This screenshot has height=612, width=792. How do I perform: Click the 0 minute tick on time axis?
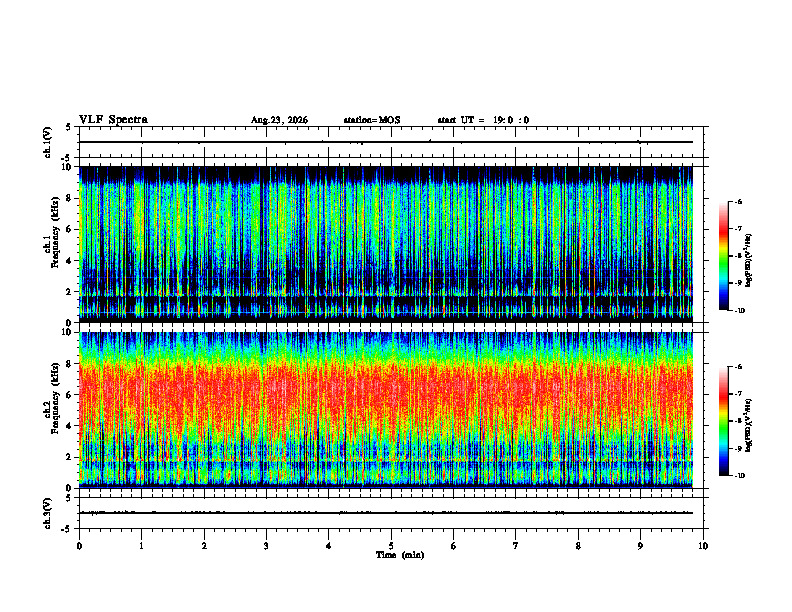coord(79,546)
